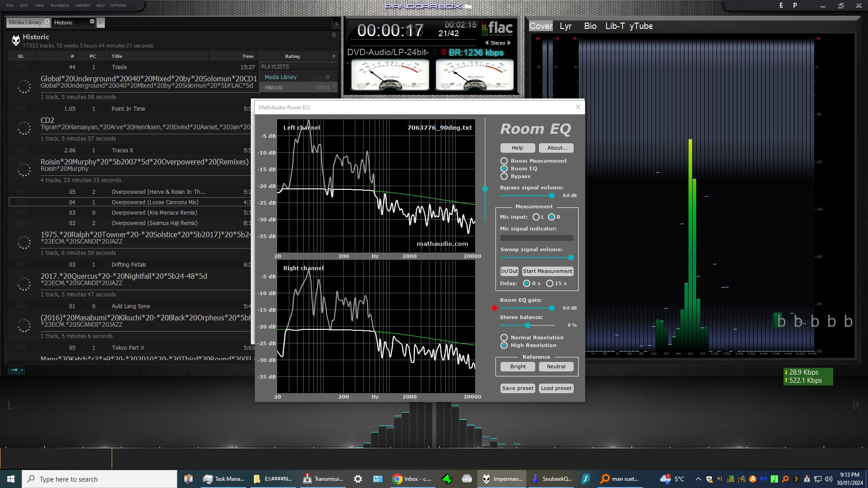Click Save preset button
868x488 pixels.
[x=518, y=388]
